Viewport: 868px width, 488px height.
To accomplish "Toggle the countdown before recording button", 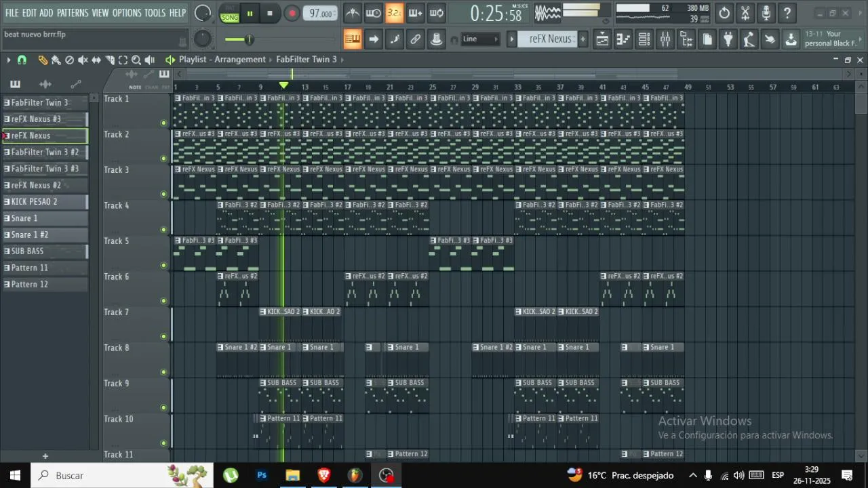I will (x=395, y=13).
